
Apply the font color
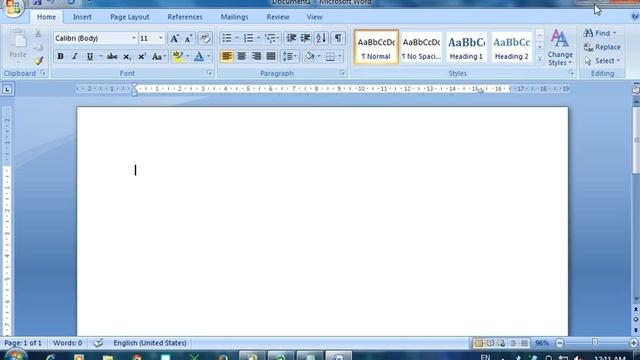(x=199, y=56)
